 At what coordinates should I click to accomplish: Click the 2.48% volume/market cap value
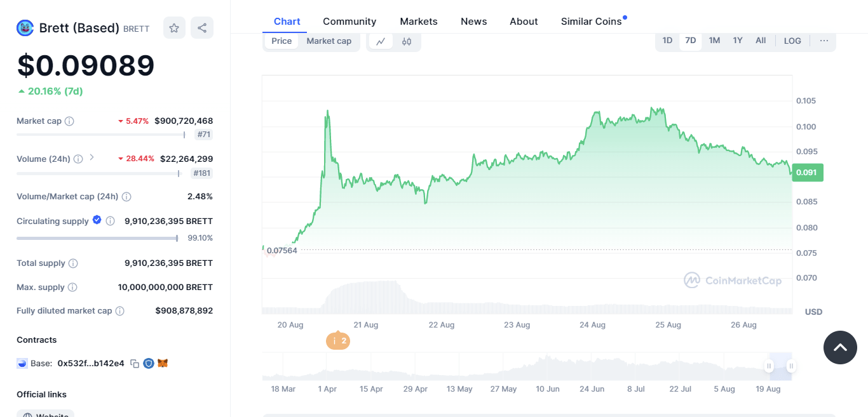pos(200,197)
